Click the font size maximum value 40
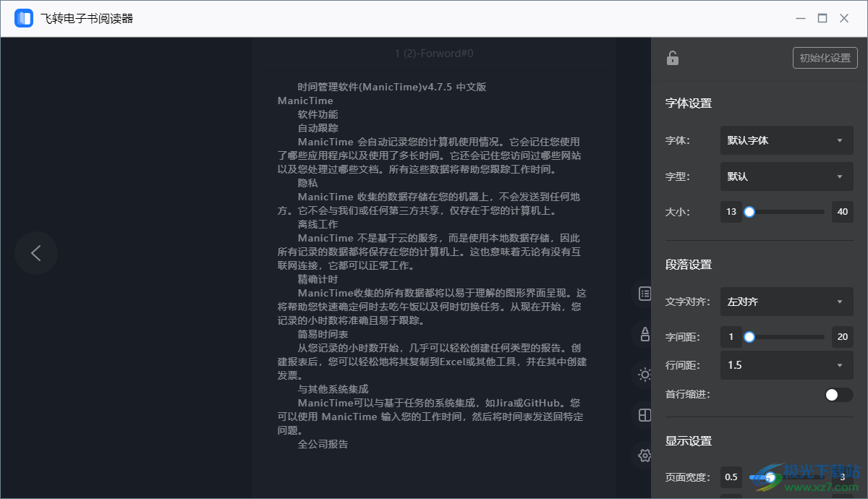This screenshot has height=499, width=868. [x=843, y=212]
